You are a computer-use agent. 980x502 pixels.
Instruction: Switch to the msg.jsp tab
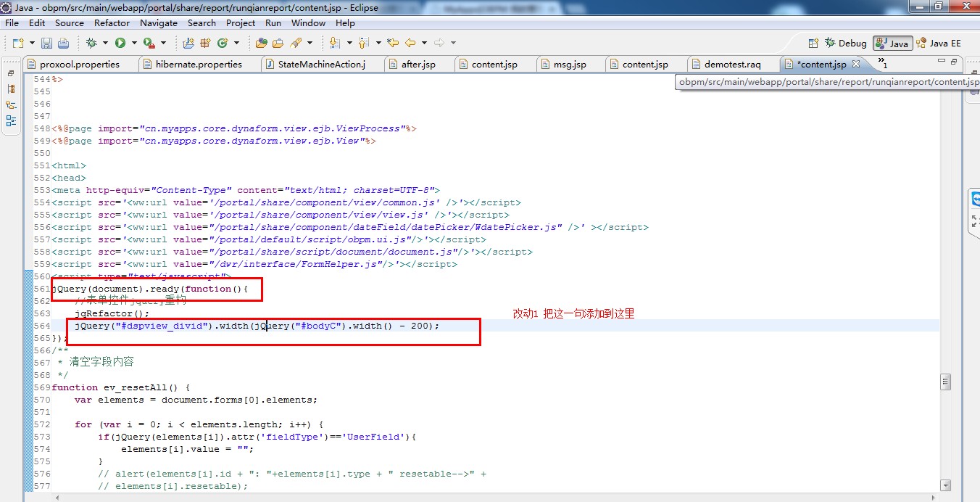[570, 64]
